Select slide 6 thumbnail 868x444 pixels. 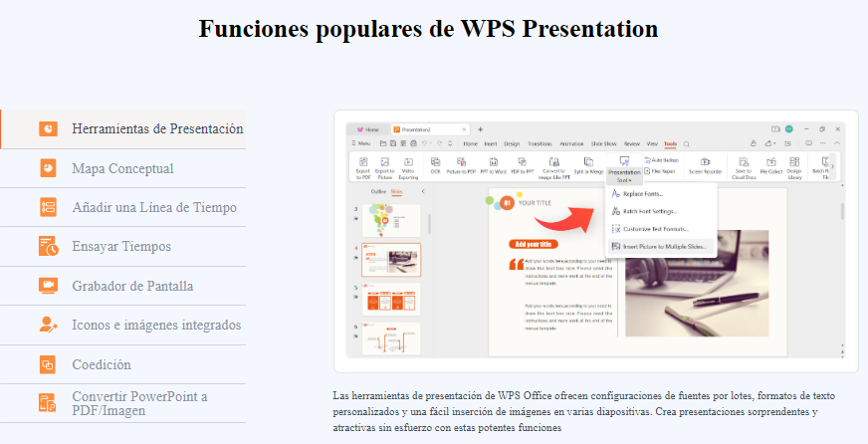[391, 338]
